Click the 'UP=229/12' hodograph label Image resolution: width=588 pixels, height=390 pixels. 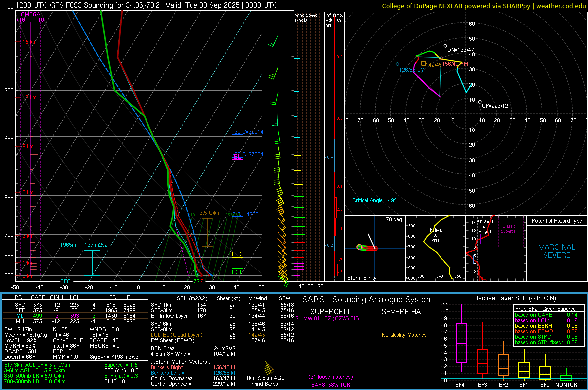coord(495,106)
